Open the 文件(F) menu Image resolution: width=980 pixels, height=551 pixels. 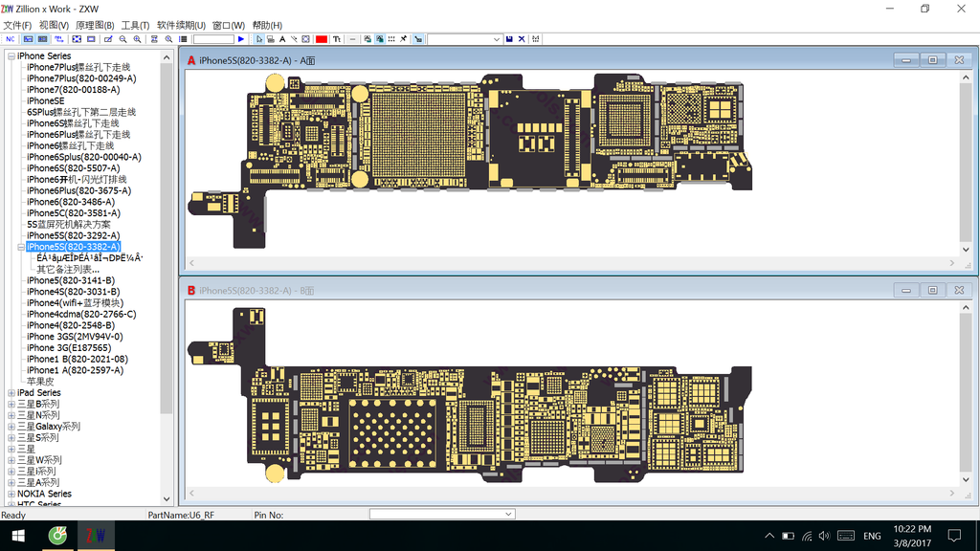point(17,25)
